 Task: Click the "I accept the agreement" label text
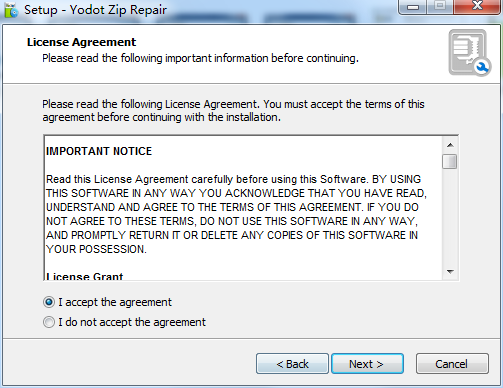(x=115, y=302)
